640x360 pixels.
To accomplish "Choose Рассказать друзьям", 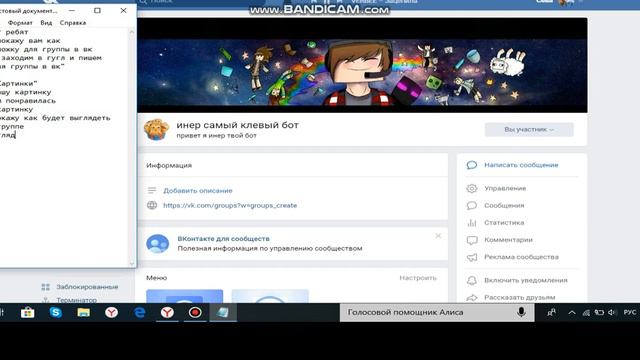I will (x=520, y=297).
